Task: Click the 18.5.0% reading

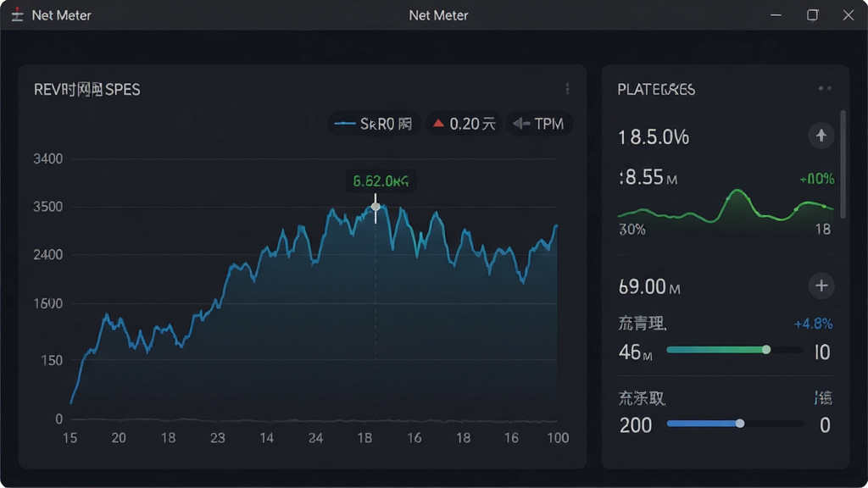Action: pyautogui.click(x=654, y=137)
